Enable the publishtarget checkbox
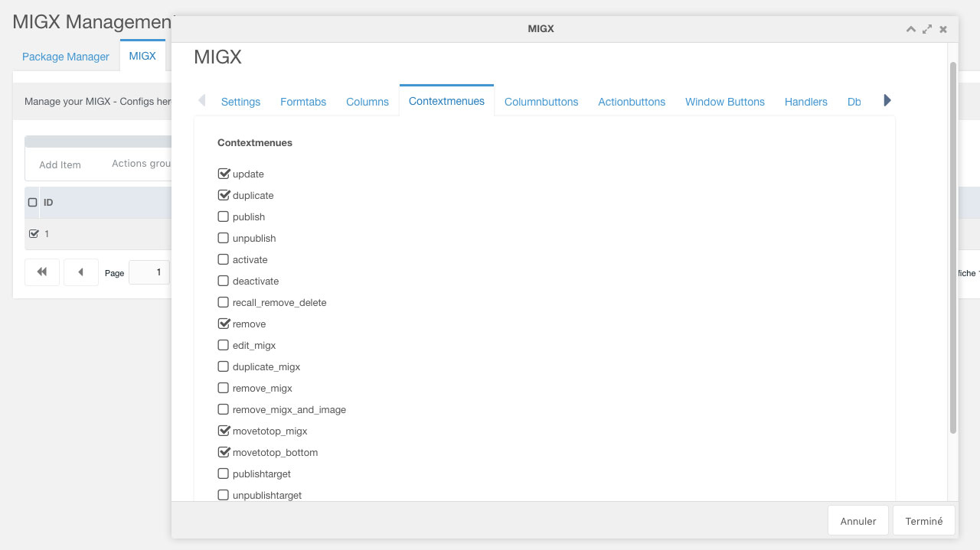The image size is (980, 550). pos(224,474)
